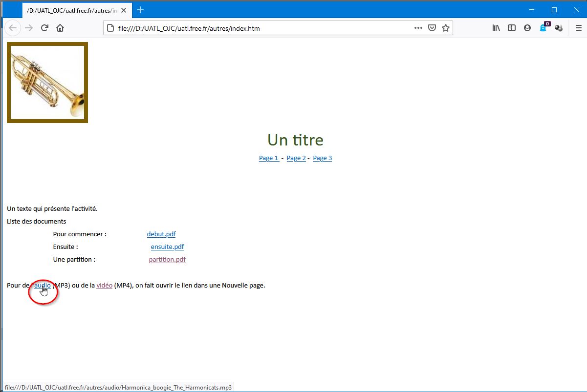Maximize the Firefox window
The width and height of the screenshot is (587, 392).
point(554,10)
